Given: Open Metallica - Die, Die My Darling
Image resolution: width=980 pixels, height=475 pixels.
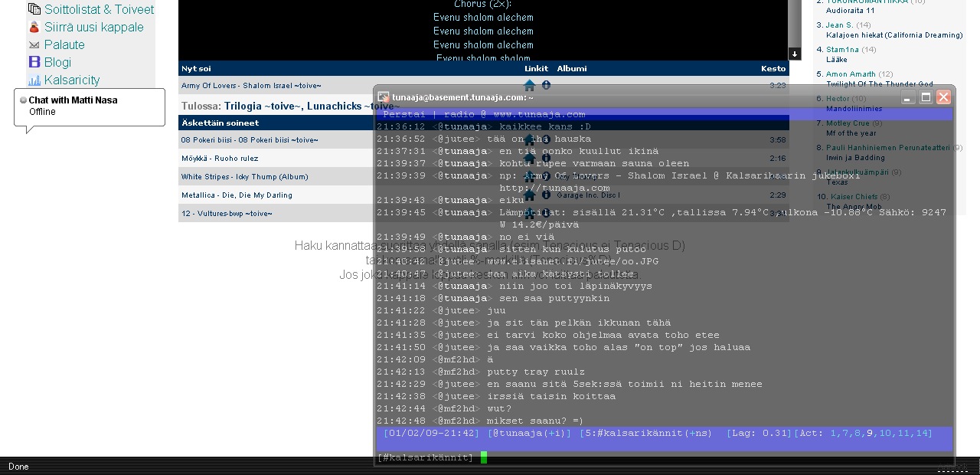Looking at the screenshot, I should tap(237, 195).
